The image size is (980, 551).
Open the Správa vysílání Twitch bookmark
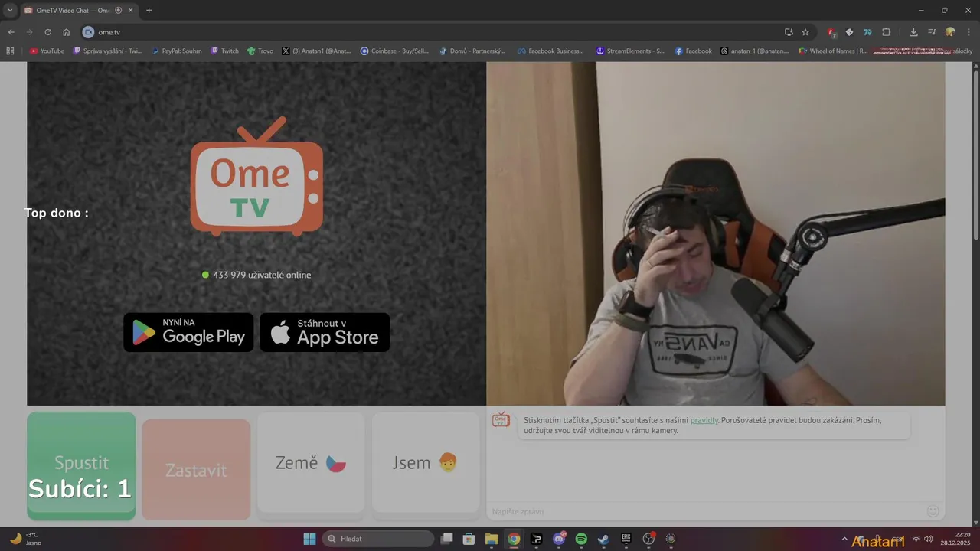108,51
